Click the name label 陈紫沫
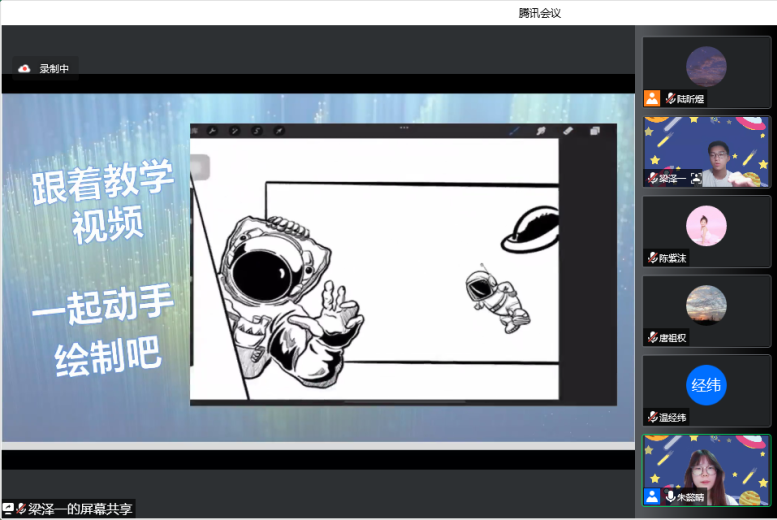Screen dimensions: 777x520 click(x=672, y=258)
